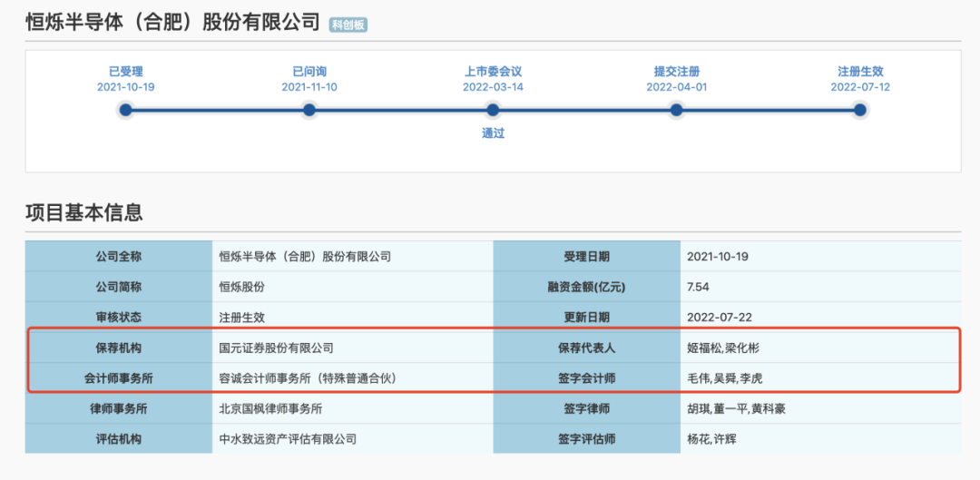Select the 审核状态 label cell
Image resolution: width=980 pixels, height=480 pixels.
coord(119,318)
